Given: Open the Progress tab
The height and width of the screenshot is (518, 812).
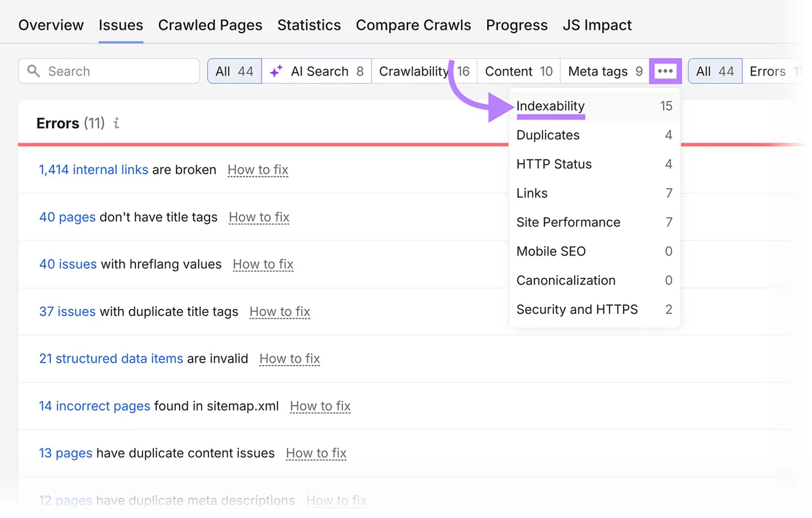Looking at the screenshot, I should click(517, 25).
